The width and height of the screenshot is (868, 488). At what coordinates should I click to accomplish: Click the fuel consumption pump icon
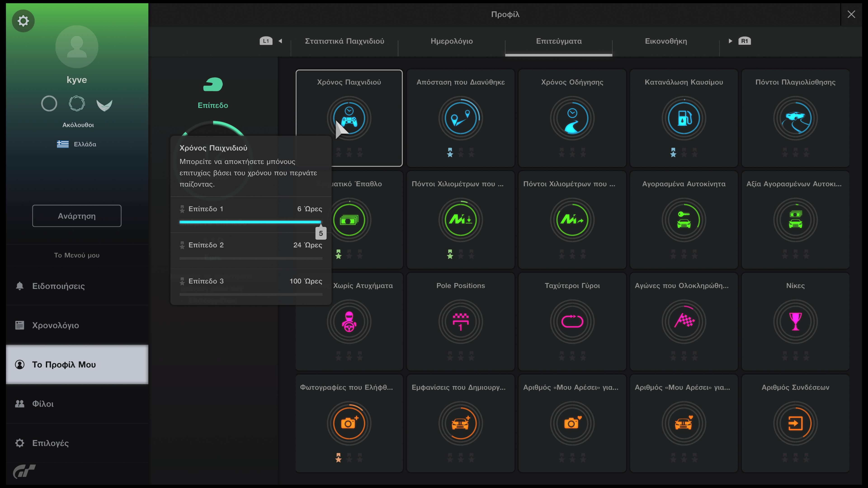(684, 118)
